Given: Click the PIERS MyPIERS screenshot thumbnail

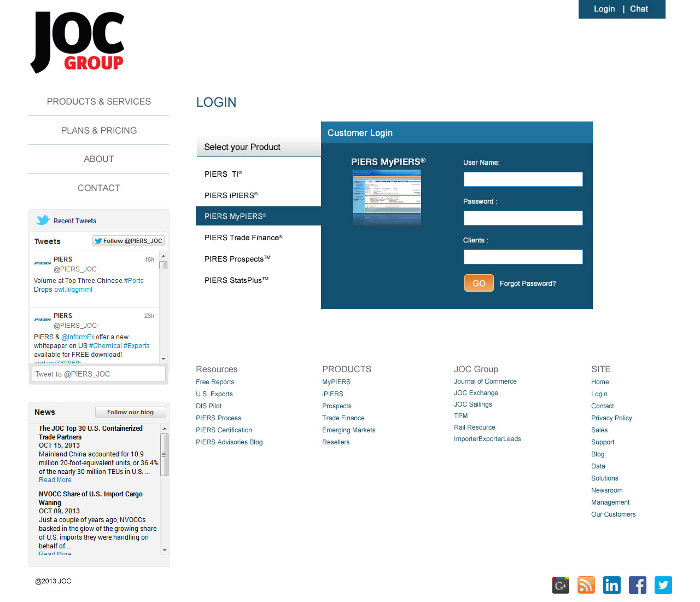Looking at the screenshot, I should point(387,198).
